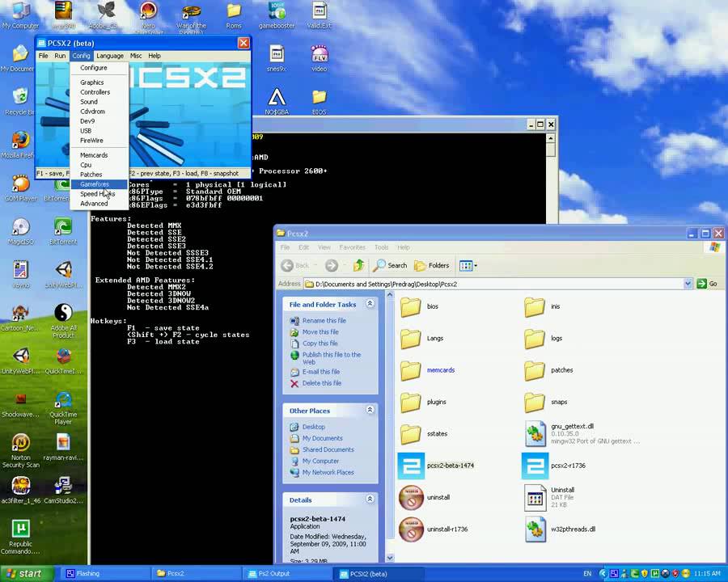
Task: Click My Documents in Other Places
Action: (322, 438)
